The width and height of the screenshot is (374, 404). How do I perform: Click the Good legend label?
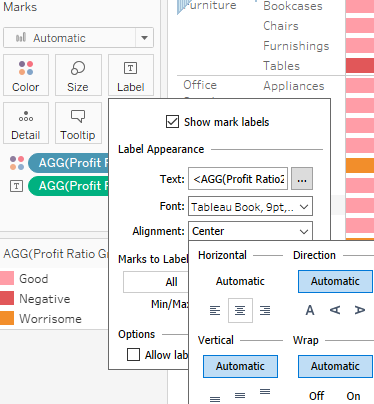(x=34, y=278)
